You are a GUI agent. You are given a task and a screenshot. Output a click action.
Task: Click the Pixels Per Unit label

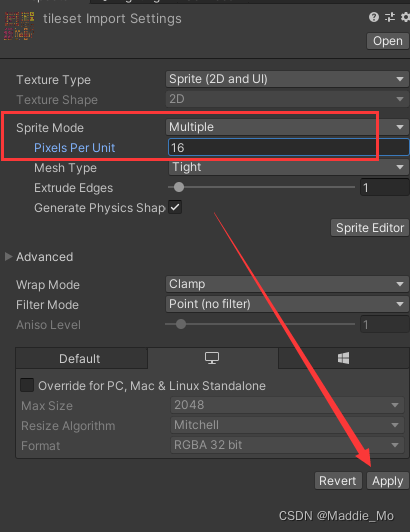[x=74, y=148]
